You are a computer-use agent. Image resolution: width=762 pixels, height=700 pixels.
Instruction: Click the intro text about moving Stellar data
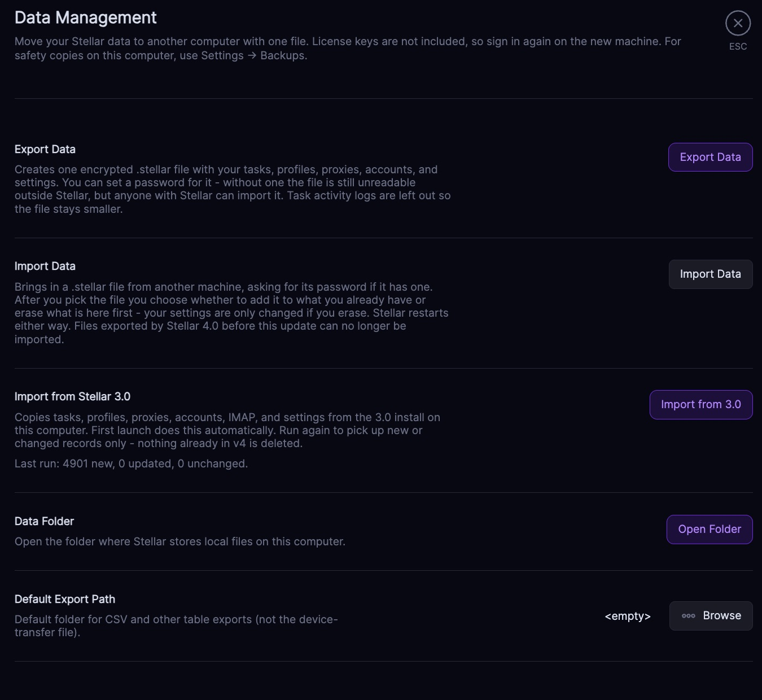pos(348,49)
